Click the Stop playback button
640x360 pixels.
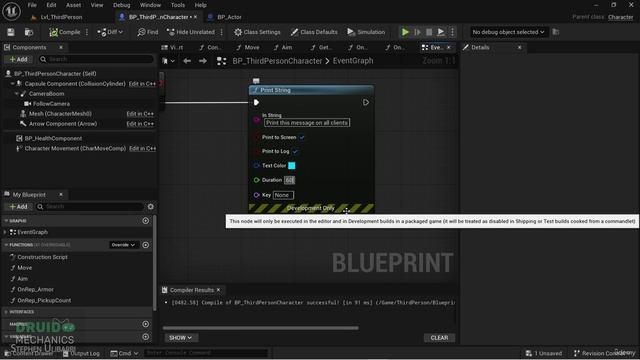tap(429, 32)
